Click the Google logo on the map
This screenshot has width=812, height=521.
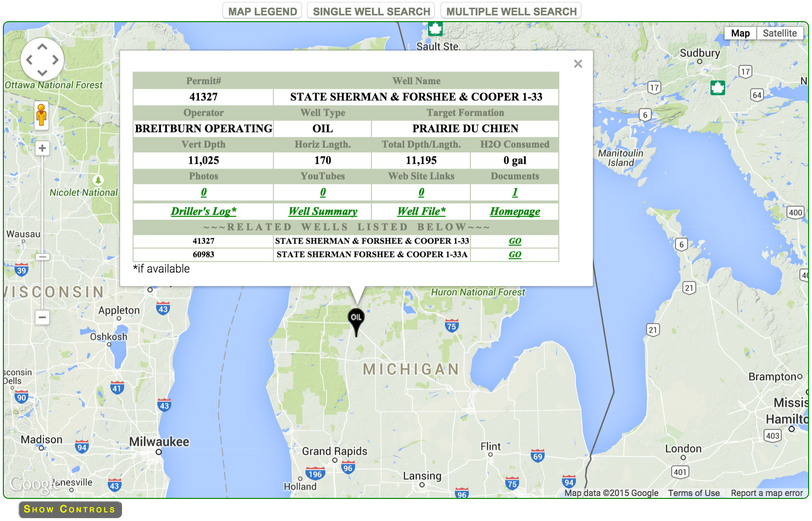click(33, 484)
